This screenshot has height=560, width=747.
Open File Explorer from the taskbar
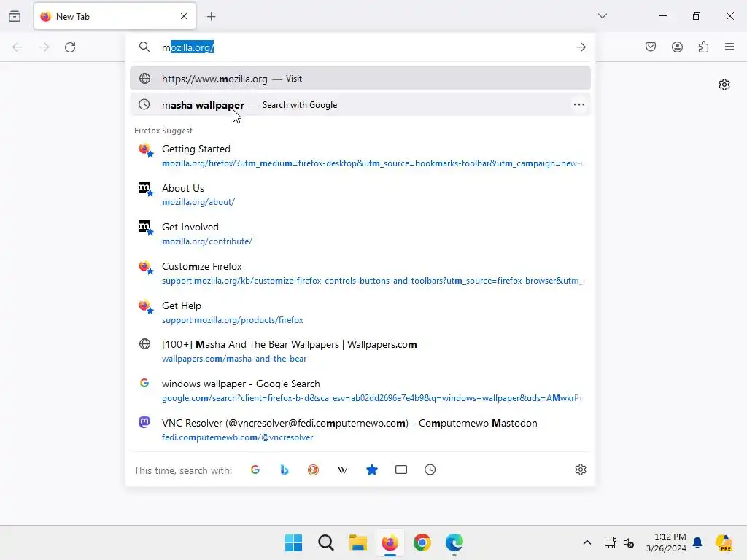357,542
